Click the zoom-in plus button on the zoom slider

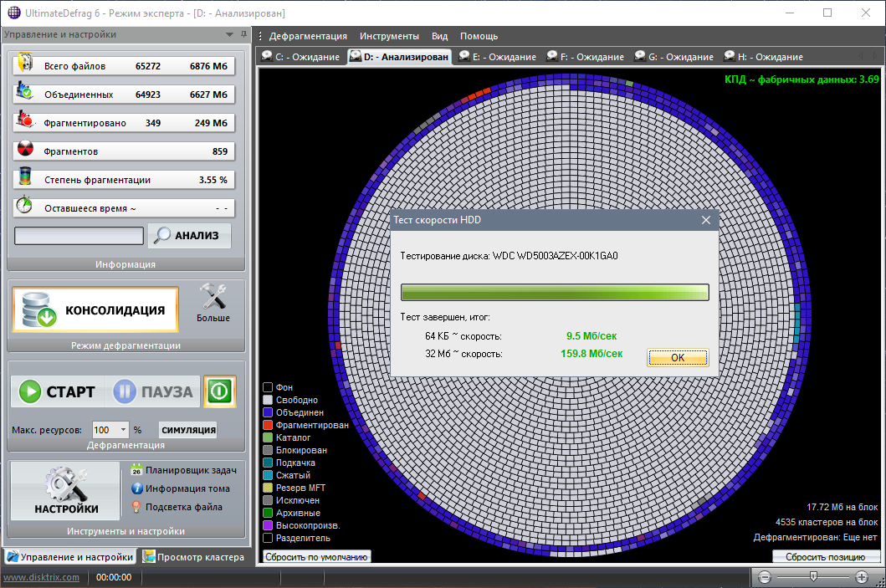[861, 577]
